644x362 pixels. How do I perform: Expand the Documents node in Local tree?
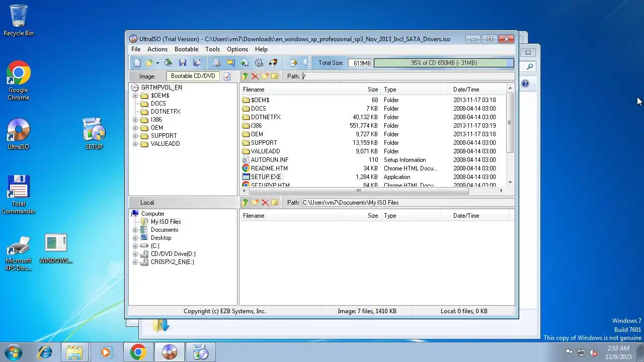click(135, 230)
